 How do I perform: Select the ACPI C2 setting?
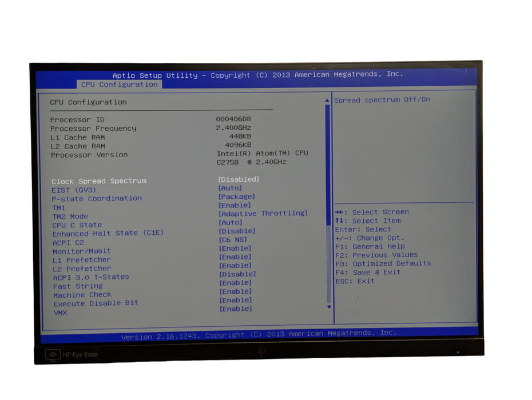click(x=68, y=243)
